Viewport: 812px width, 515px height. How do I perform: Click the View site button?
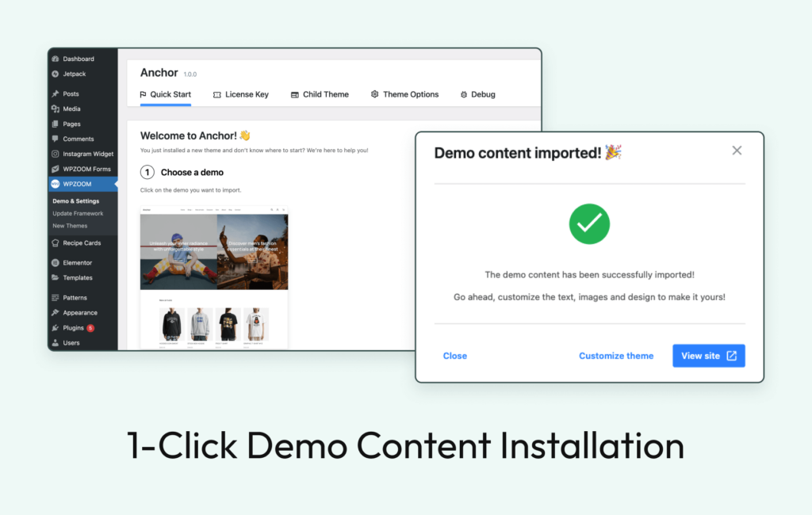coord(708,356)
